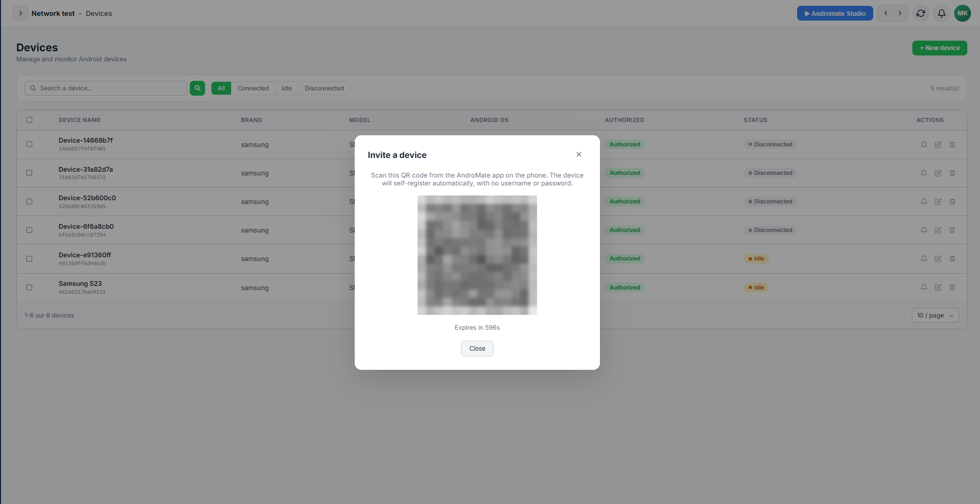Click the 1–6 sur 6 devices footer text
The height and width of the screenshot is (504, 980).
tap(49, 315)
